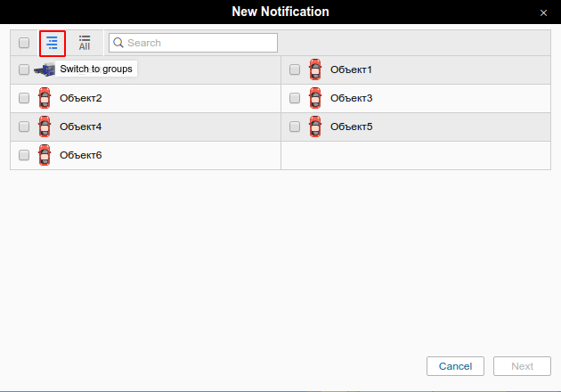Mark the Объект4 checkbox

point(24,127)
